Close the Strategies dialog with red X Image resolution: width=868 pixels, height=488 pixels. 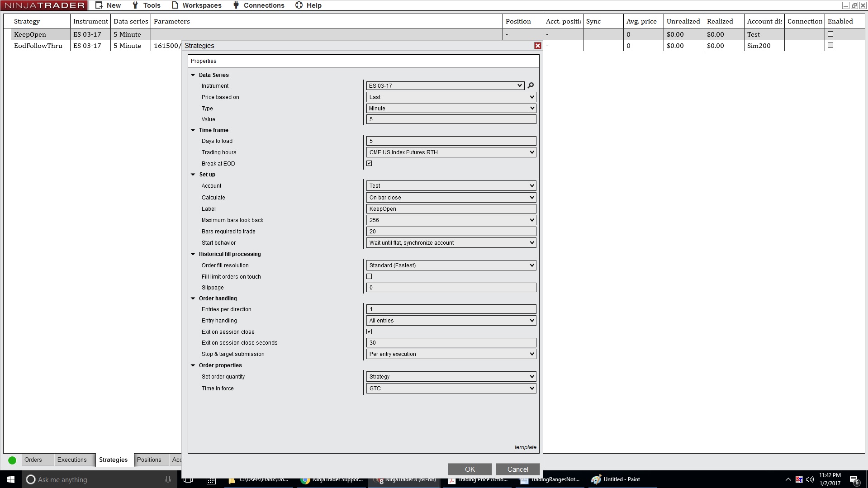[538, 46]
